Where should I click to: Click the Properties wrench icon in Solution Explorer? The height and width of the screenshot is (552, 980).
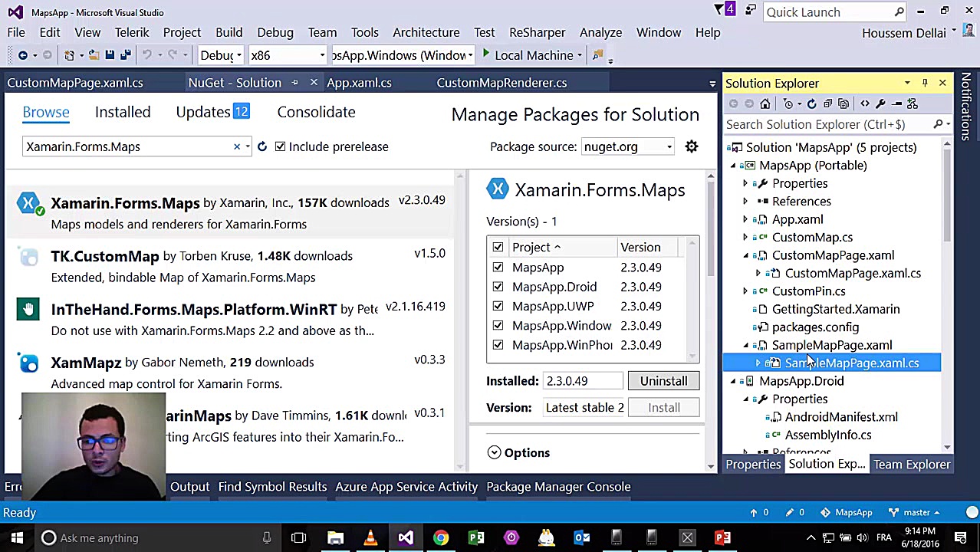point(880,103)
